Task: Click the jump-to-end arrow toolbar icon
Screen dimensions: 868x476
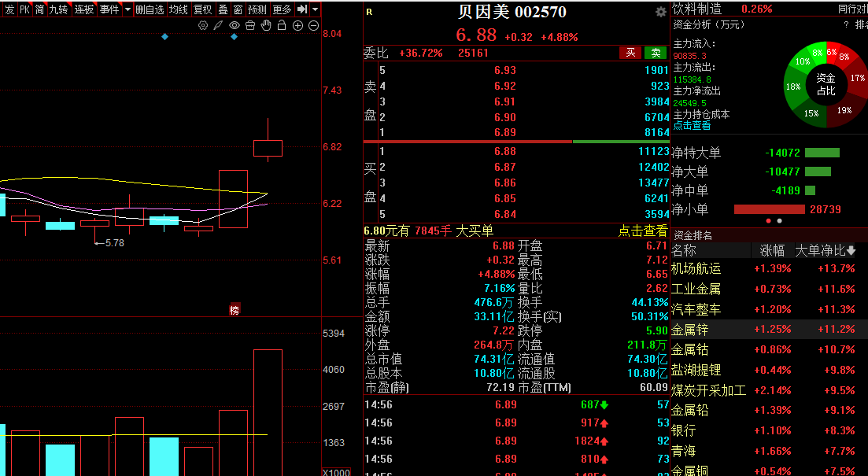Action: 301,9
